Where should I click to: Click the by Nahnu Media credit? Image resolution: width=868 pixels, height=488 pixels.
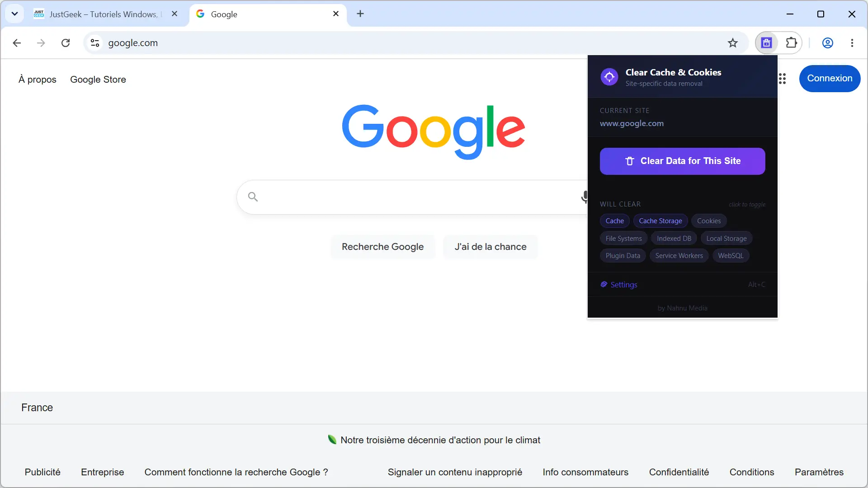tap(682, 308)
